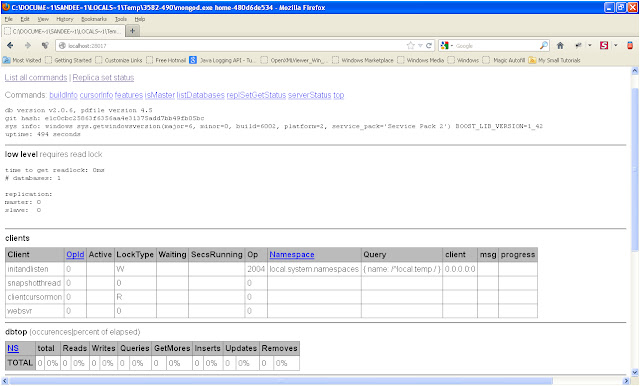Open the Bookmarks menu
Image resolution: width=640 pixels, height=386 pixels.
click(x=93, y=19)
